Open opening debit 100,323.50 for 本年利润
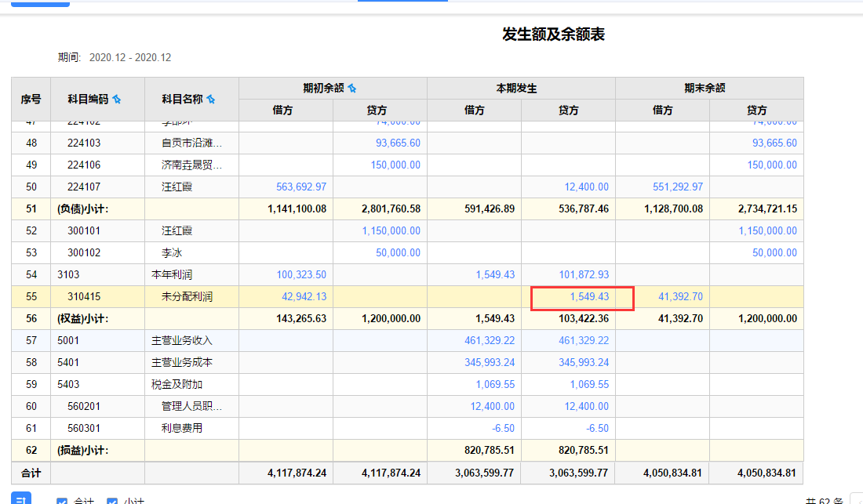The image size is (863, 504). tap(301, 275)
